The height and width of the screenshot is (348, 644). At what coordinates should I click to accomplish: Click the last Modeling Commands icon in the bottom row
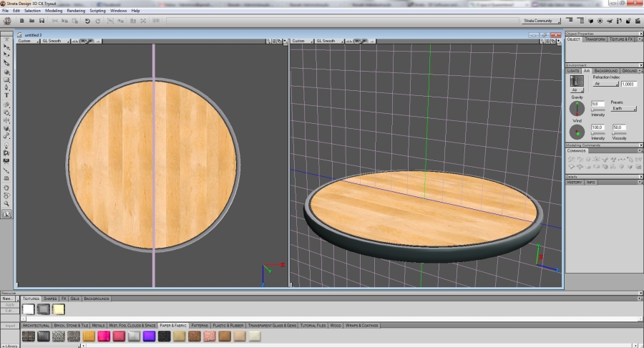coord(638,167)
